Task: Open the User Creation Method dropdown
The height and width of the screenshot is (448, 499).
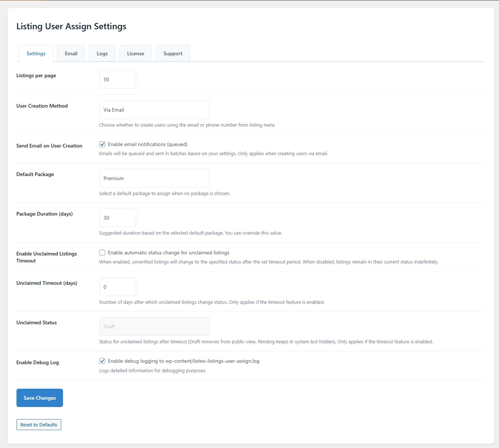Action: pyautogui.click(x=154, y=110)
